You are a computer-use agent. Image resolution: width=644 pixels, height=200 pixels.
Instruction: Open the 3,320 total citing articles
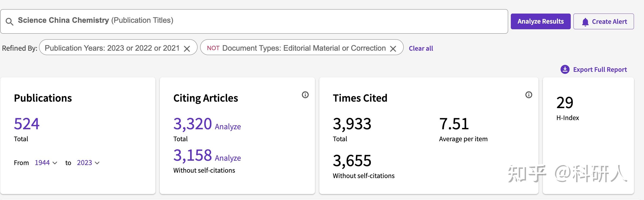(192, 124)
